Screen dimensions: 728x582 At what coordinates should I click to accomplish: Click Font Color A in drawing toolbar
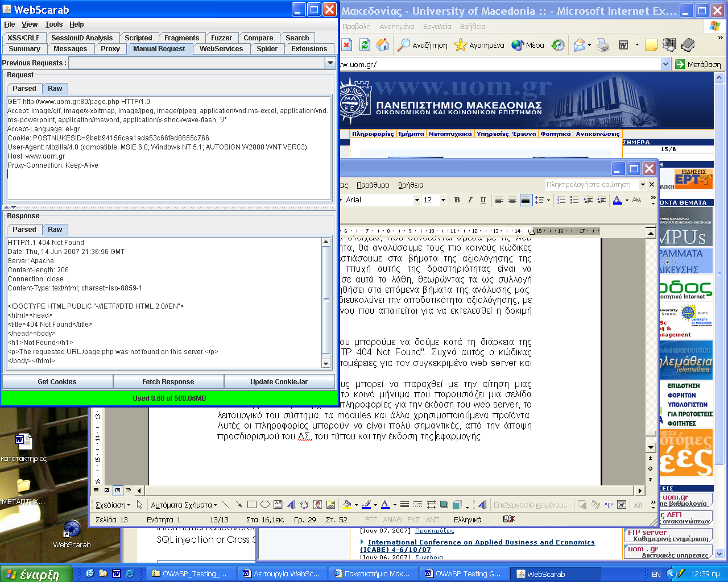(385, 504)
